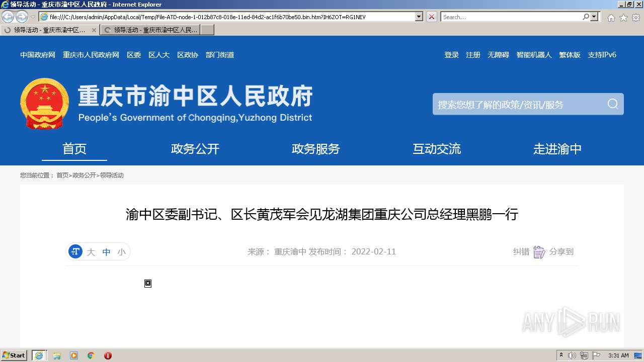Expand the search provider dropdown arrow
This screenshot has width=644, height=362.
tap(595, 17)
